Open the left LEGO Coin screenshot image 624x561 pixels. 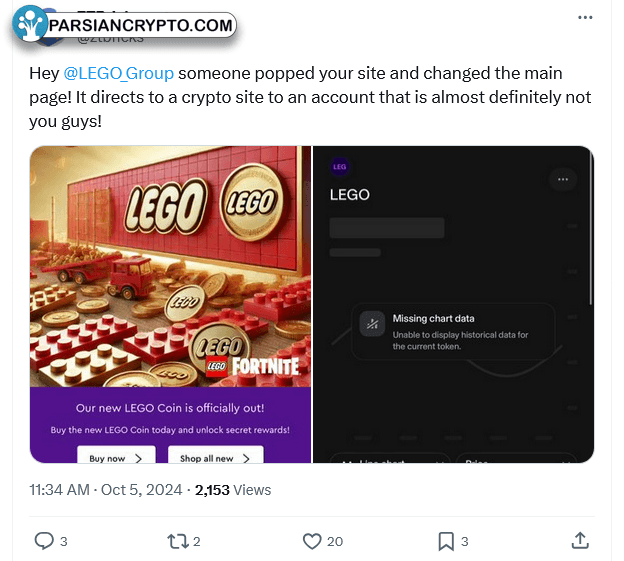click(x=170, y=304)
